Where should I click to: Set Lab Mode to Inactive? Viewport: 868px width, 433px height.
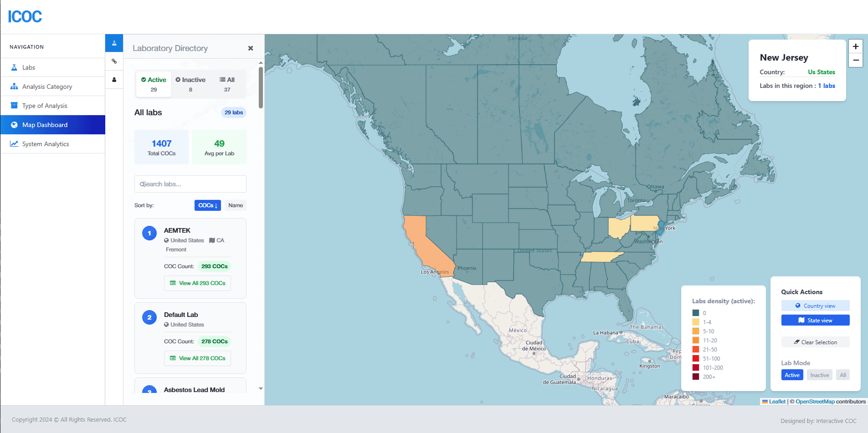(820, 375)
